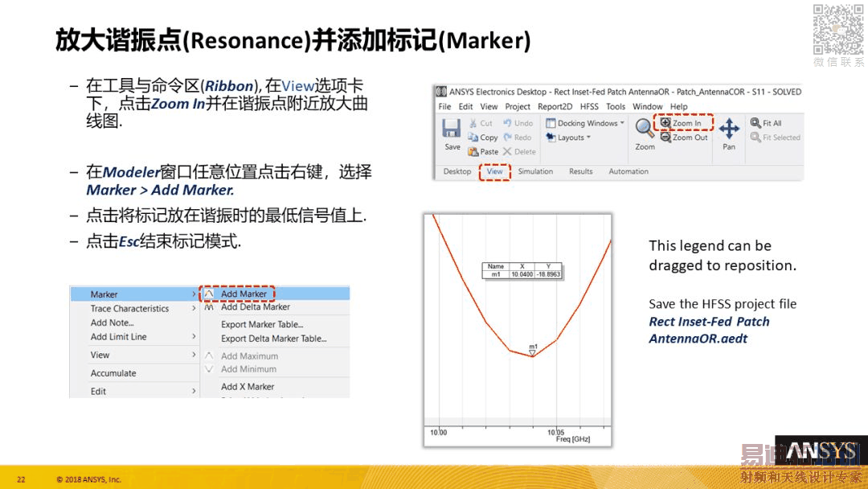Click the Save icon in the ribbon
Viewport: 868px width, 489px height.
pyautogui.click(x=451, y=129)
